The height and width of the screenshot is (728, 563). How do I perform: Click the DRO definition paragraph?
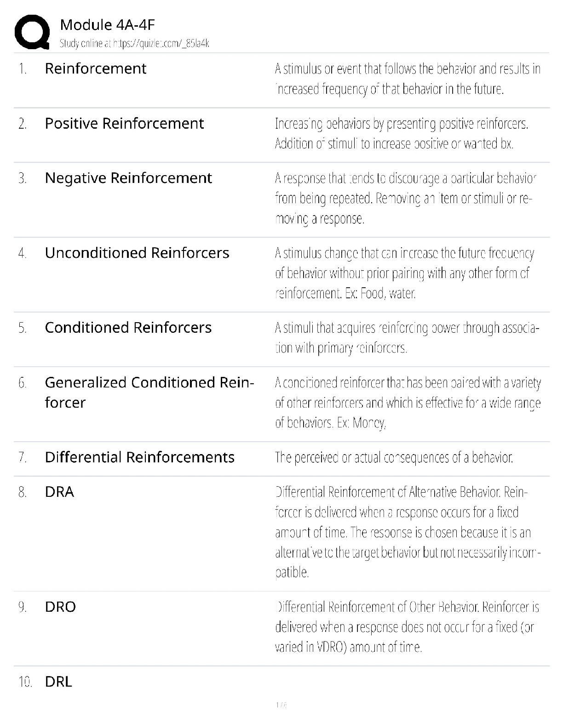[x=407, y=627]
